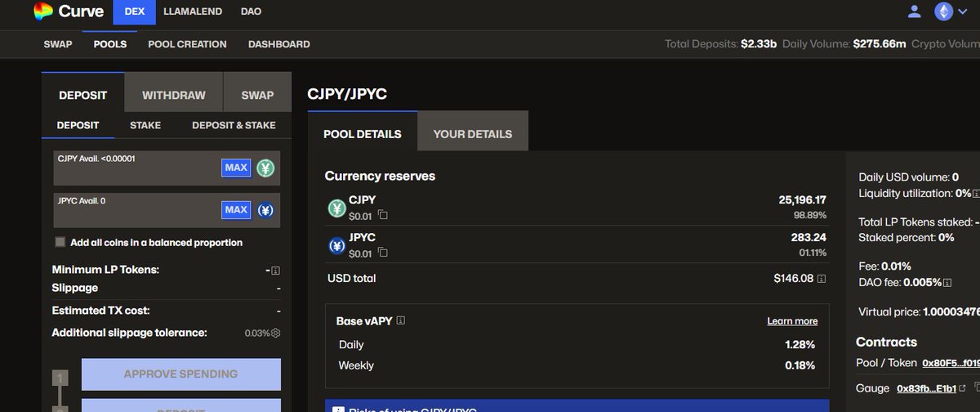Click JPYC reserve amount 283.24

(x=808, y=237)
